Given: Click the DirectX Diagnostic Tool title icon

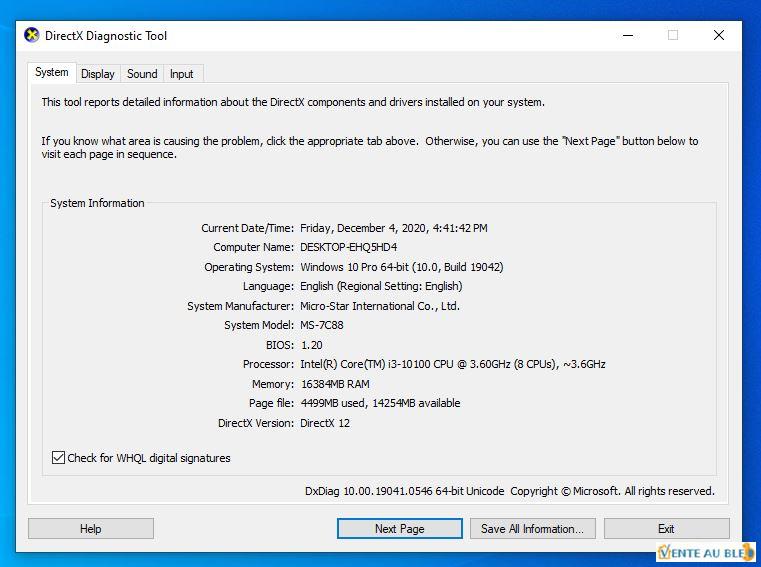Looking at the screenshot, I should (x=32, y=35).
